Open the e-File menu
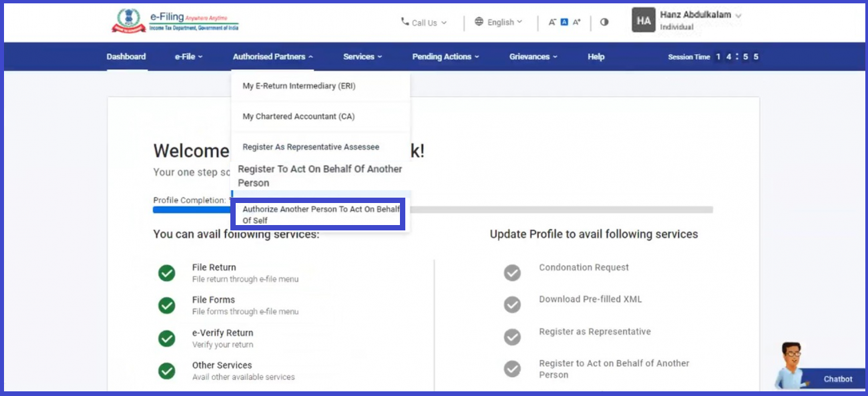 (188, 57)
